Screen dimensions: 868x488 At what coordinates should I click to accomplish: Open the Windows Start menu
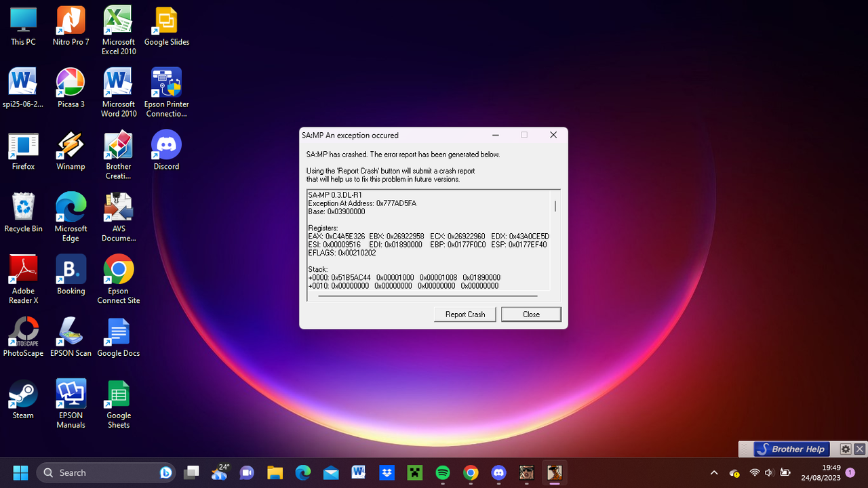[x=20, y=472]
